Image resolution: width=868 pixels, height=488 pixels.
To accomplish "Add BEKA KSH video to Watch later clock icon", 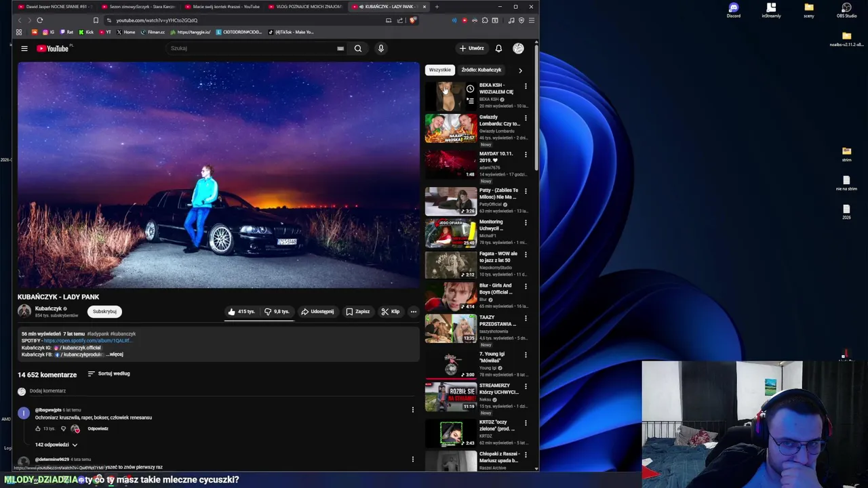I will point(470,89).
